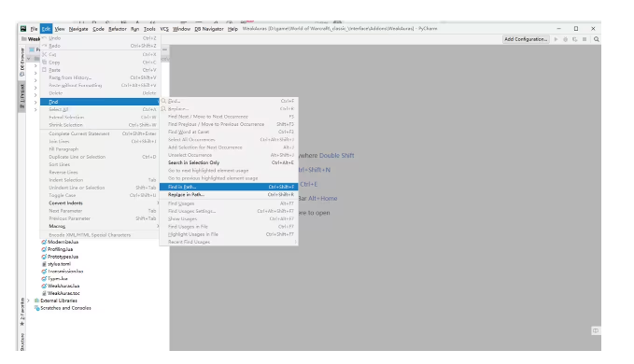This screenshot has height=364, width=634.
Task: Choose Highlight Usages in File entry
Action: click(x=229, y=234)
